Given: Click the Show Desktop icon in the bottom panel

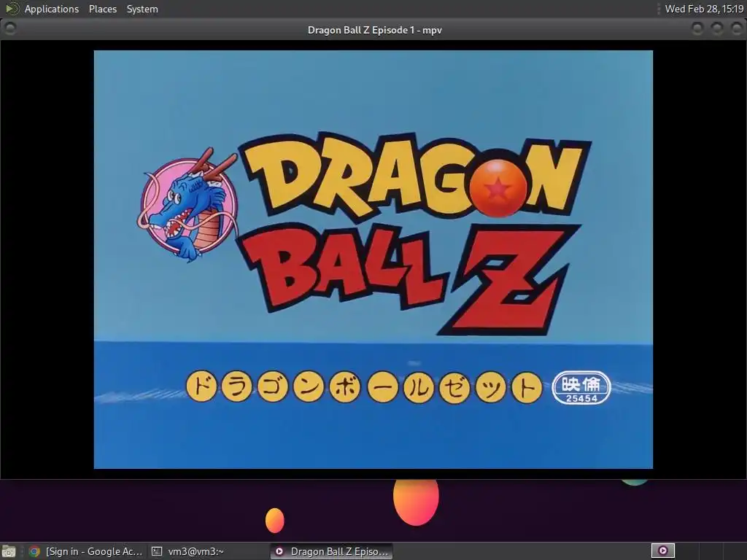Looking at the screenshot, I should click(9, 551).
